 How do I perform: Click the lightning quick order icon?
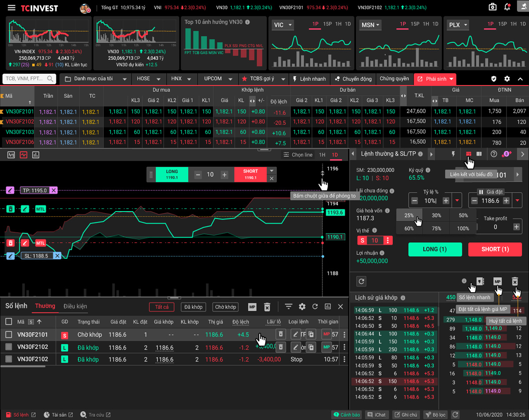[x=453, y=154]
